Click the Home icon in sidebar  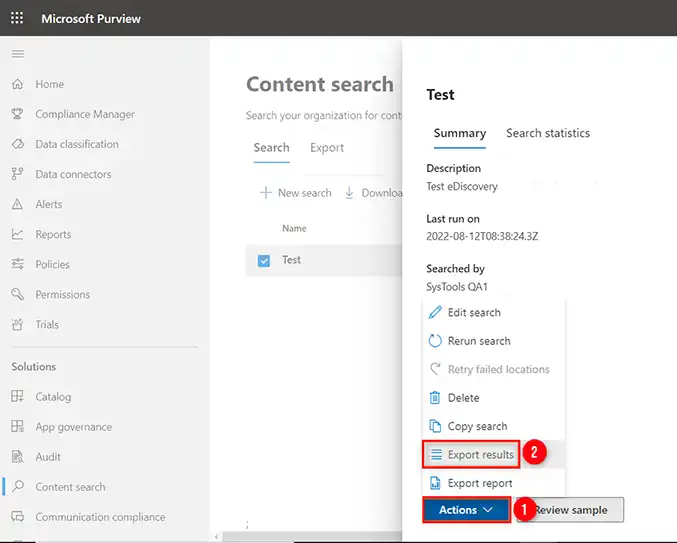18,84
